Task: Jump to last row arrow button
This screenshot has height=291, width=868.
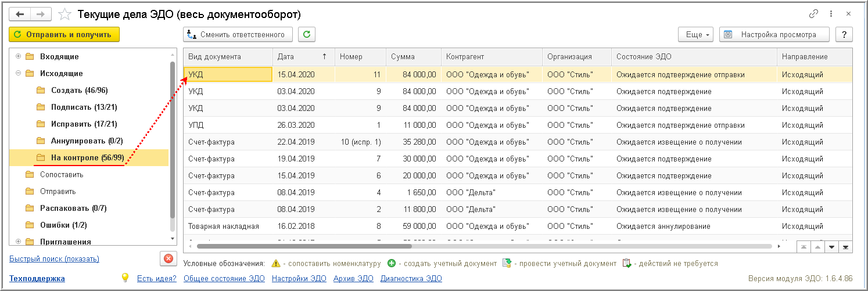Action: click(846, 247)
